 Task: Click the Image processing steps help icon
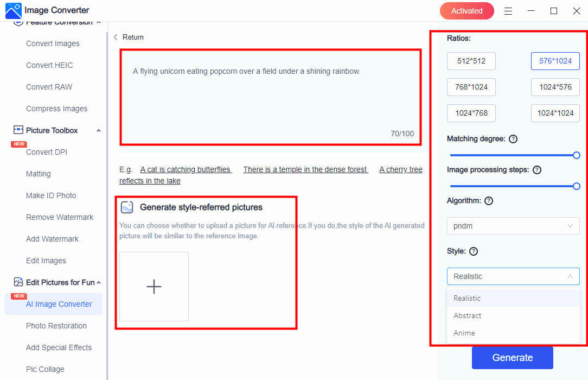click(x=537, y=170)
